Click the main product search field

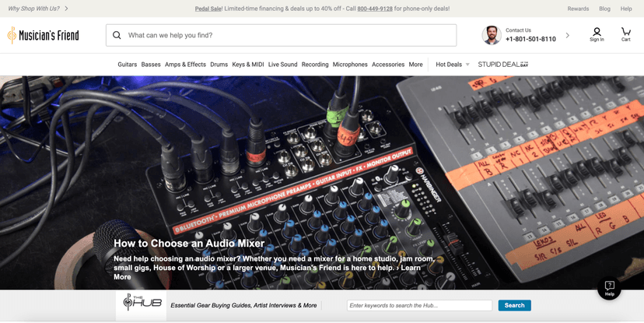(x=288, y=35)
